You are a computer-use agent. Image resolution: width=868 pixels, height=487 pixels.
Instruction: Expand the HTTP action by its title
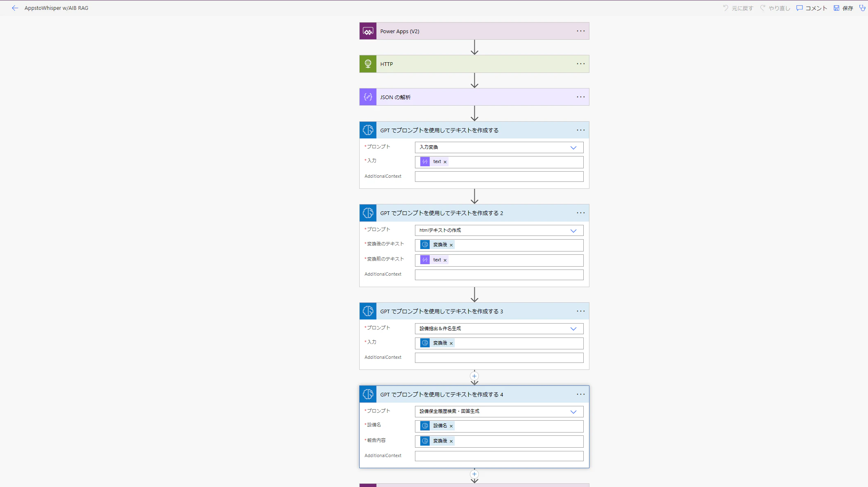(x=386, y=64)
